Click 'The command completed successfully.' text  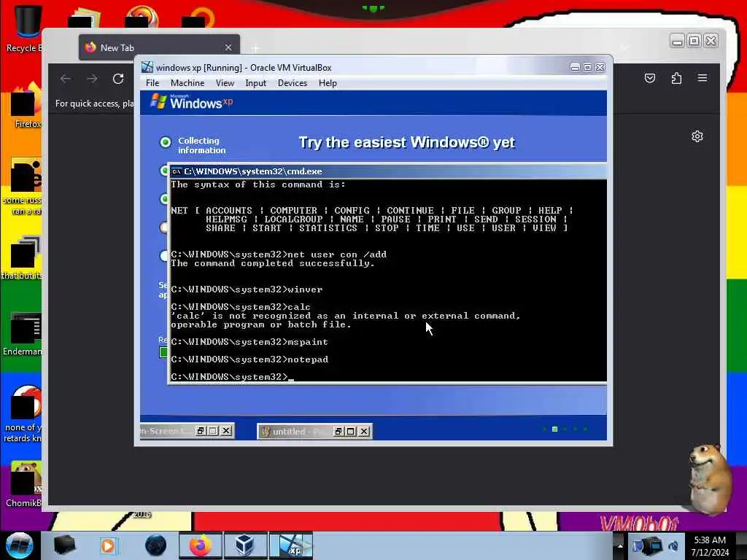273,263
